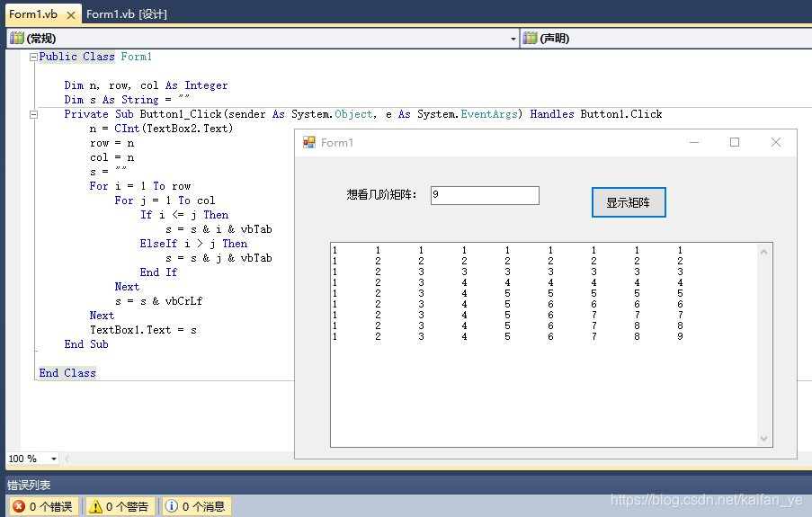Click the horizontal scroll left arrow in editor
Screen dimensions: 812x517
point(67,459)
